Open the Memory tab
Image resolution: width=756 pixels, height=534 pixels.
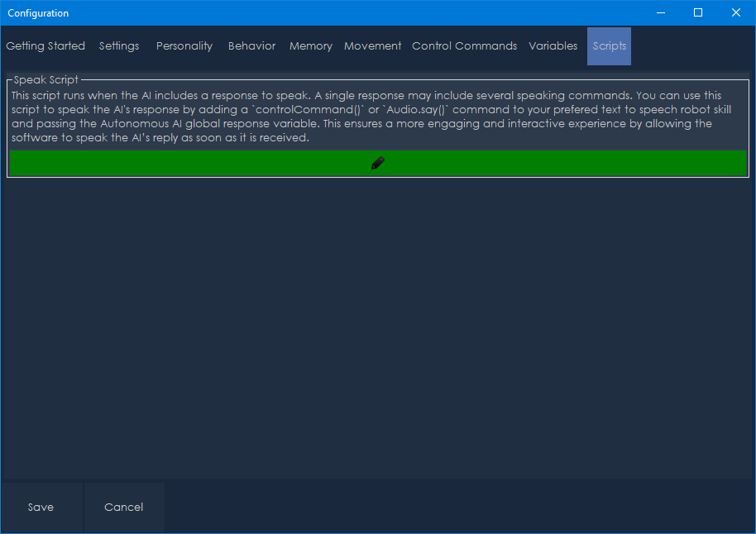click(311, 46)
